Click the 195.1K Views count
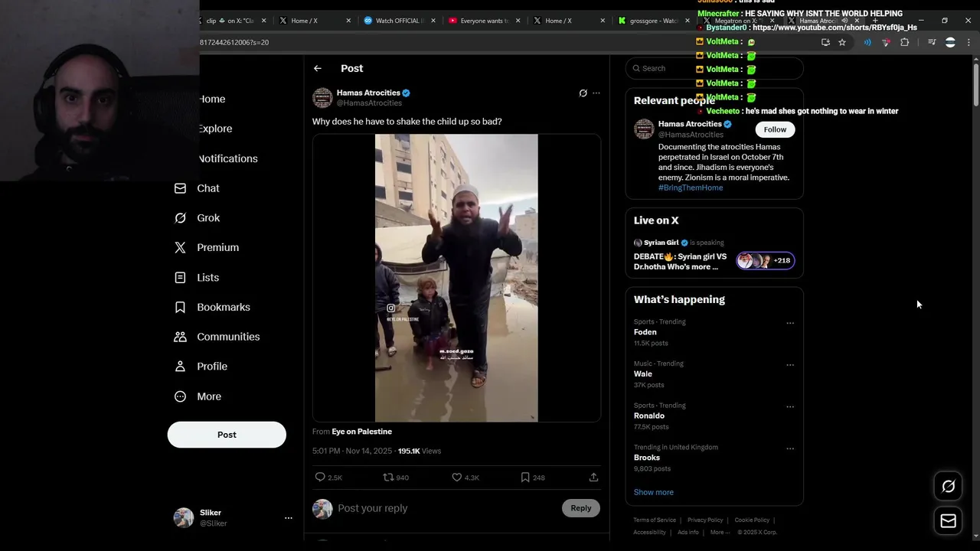980x551 pixels. click(420, 451)
